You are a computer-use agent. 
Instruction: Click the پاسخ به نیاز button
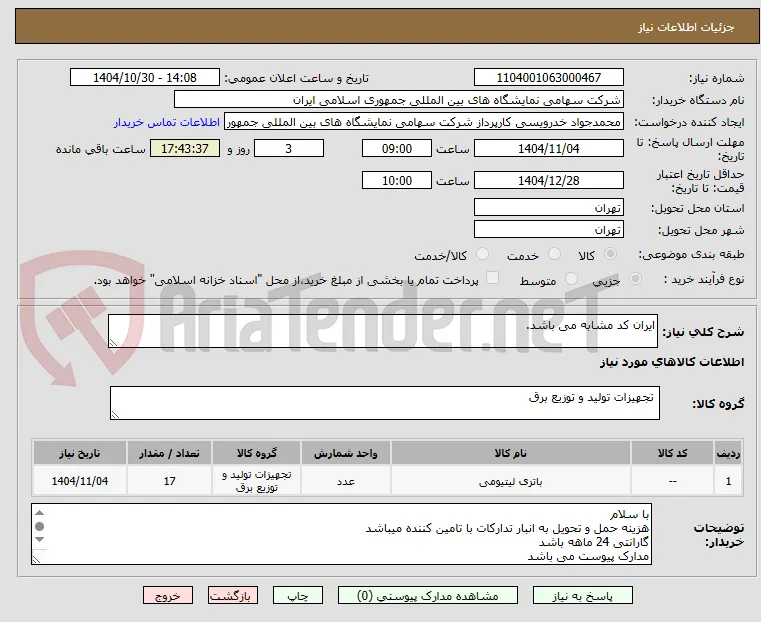click(x=582, y=595)
